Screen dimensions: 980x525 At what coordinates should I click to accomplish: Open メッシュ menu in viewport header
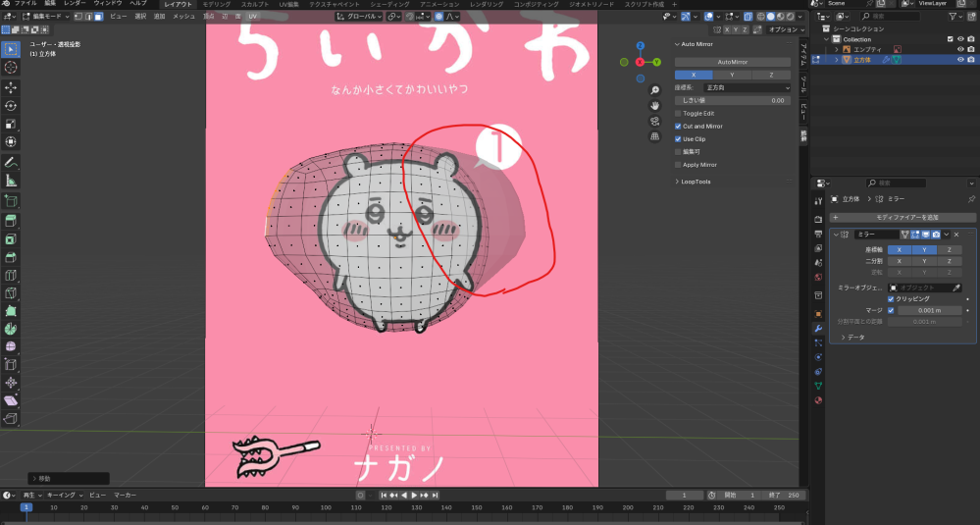tap(183, 17)
